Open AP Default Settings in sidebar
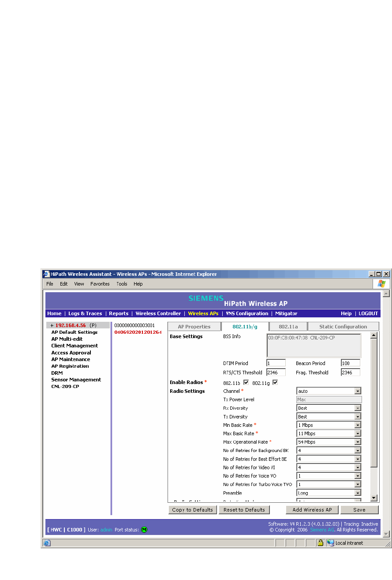 click(75, 332)
